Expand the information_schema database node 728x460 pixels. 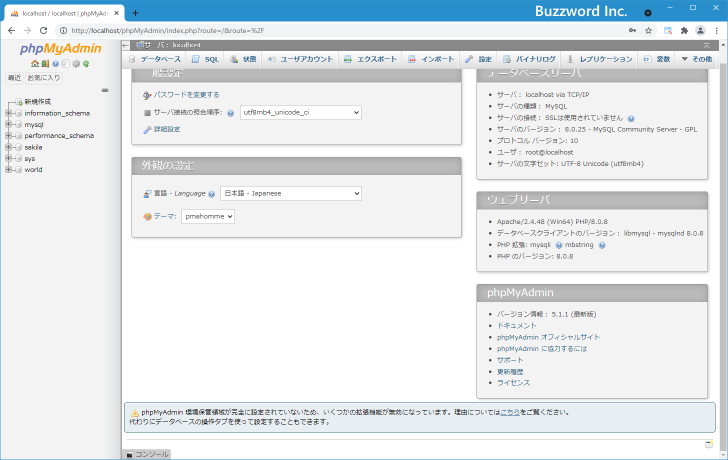(8, 113)
